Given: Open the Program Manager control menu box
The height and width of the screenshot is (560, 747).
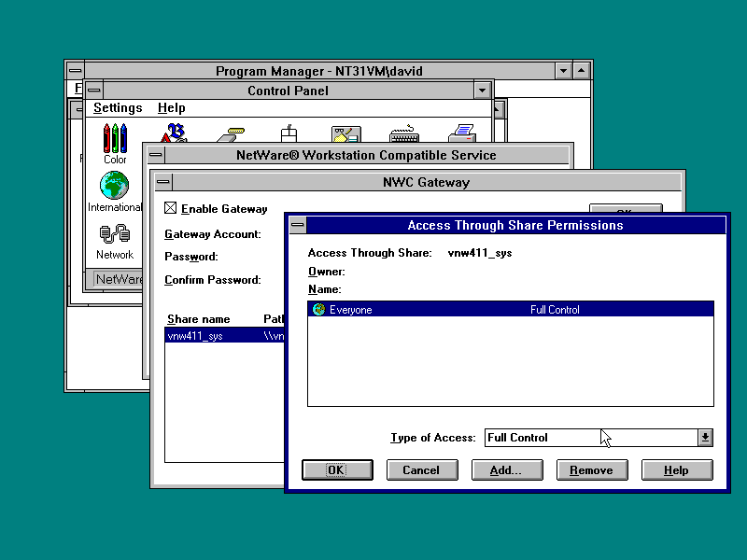Looking at the screenshot, I should [76, 71].
